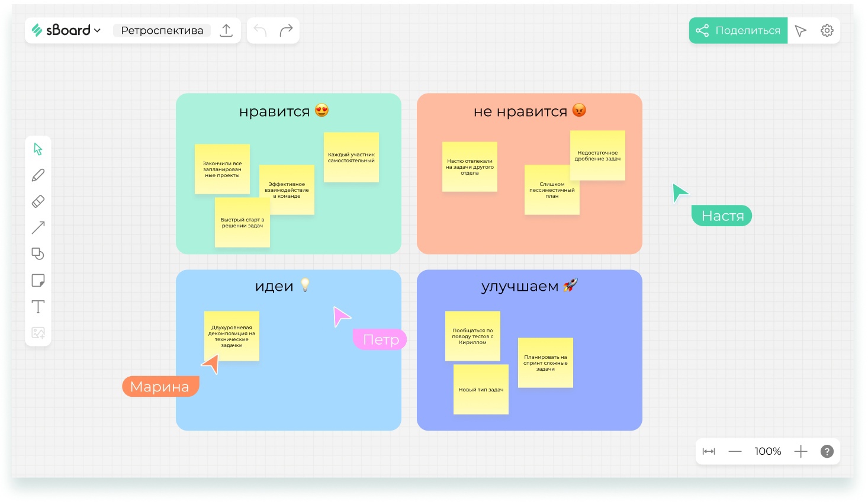Open the sBoard logo dropdown menu
The height and width of the screenshot is (504, 868).
66,30
